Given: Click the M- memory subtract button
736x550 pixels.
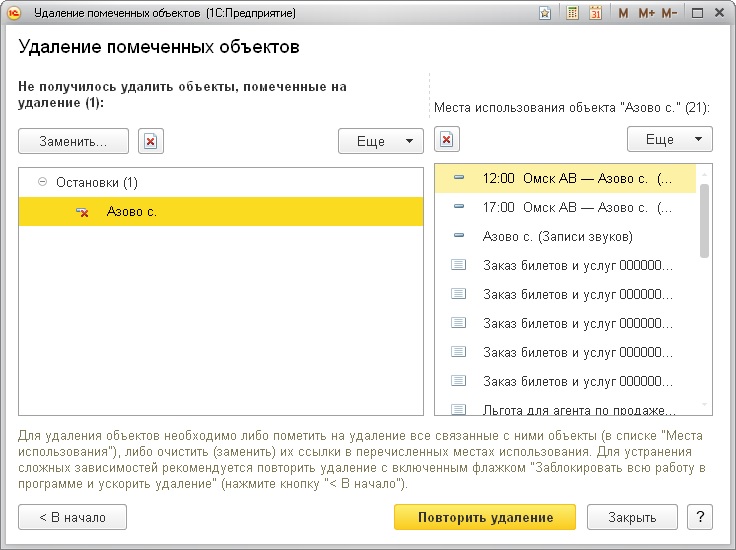Looking at the screenshot, I should coord(669,13).
